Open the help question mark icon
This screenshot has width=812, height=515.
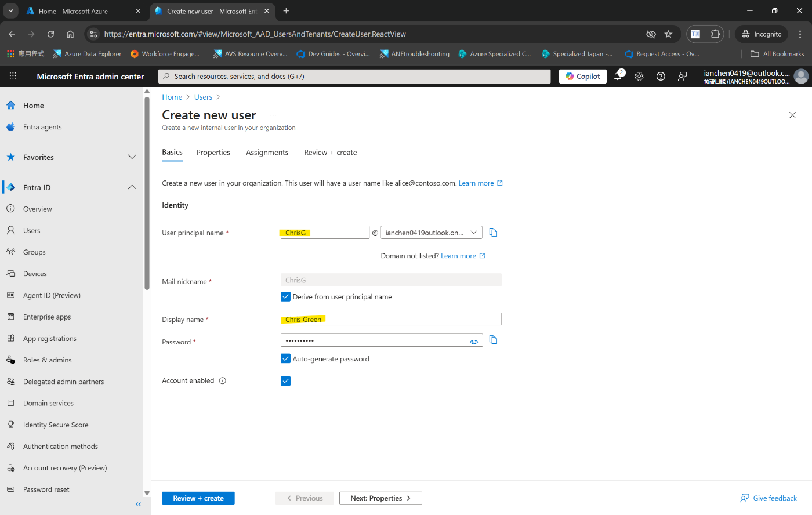[x=661, y=76]
